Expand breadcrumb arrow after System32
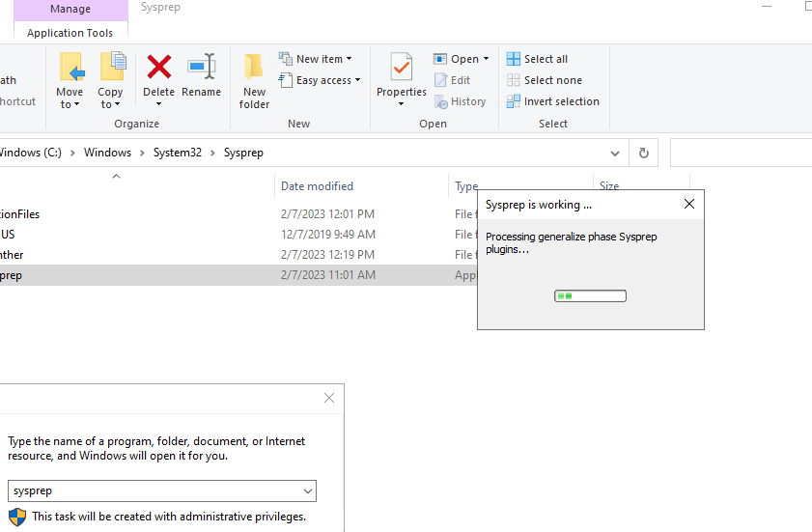This screenshot has height=532, width=812. (212, 153)
